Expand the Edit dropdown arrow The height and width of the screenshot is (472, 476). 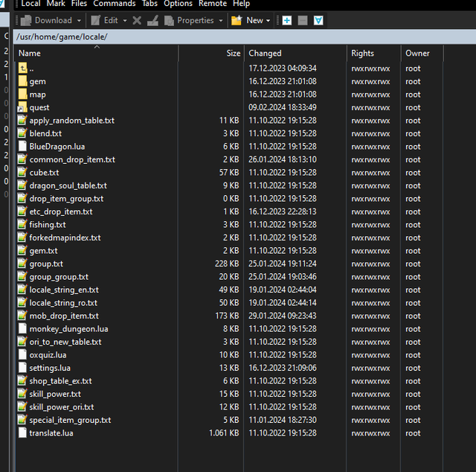(x=125, y=21)
